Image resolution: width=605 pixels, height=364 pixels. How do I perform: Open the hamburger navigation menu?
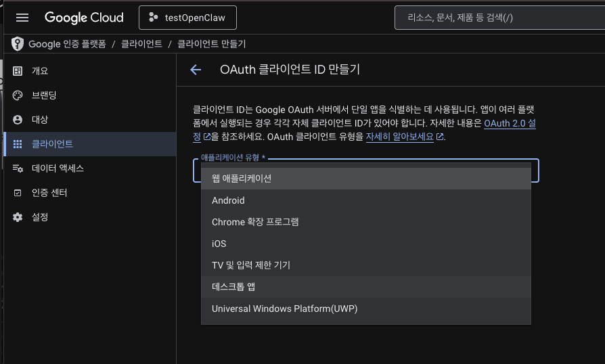click(x=22, y=18)
